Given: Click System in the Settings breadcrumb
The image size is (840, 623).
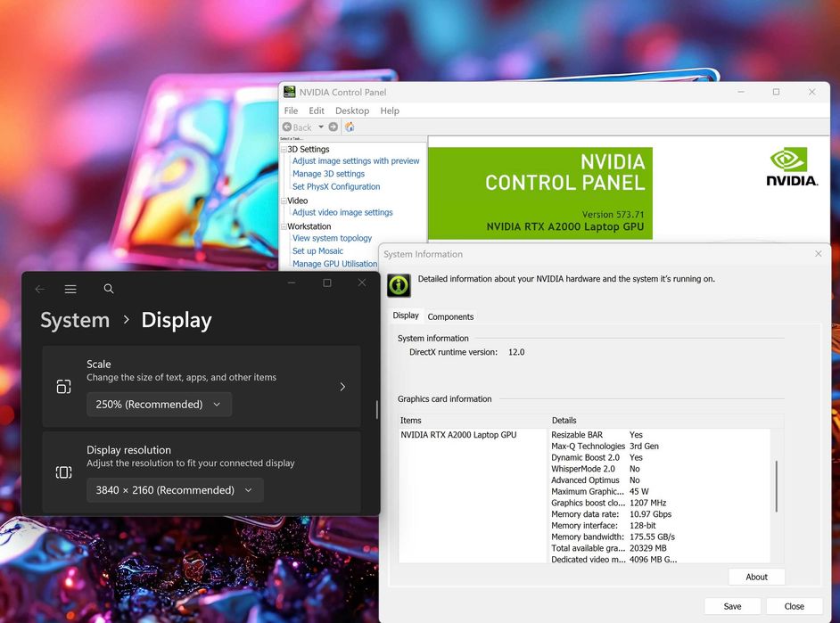Looking at the screenshot, I should pos(75,320).
